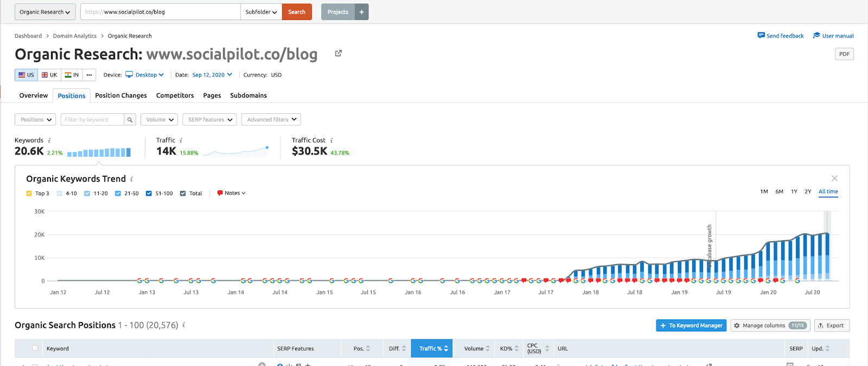This screenshot has height=366, width=868.
Task: Sort by Upd. column arrows
Action: (827, 349)
